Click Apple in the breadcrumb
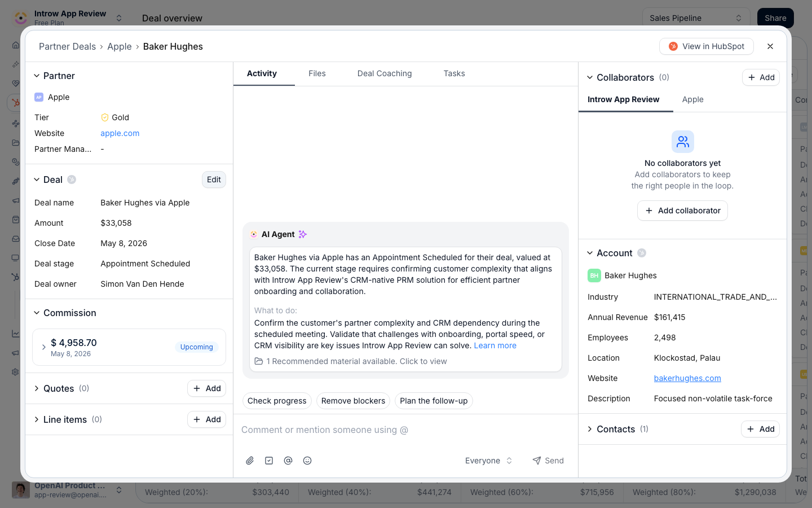 pos(120,46)
